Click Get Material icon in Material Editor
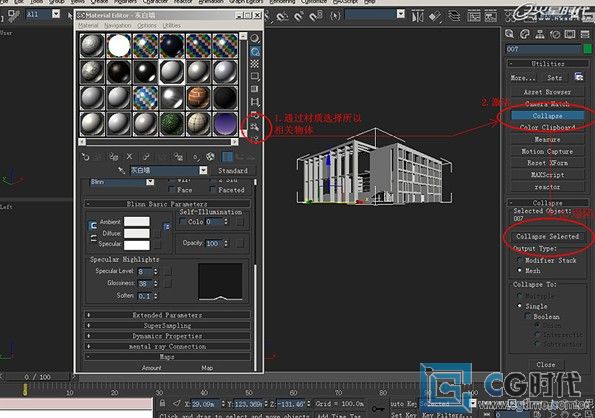Image resolution: width=595 pixels, height=418 pixels. coord(86,157)
